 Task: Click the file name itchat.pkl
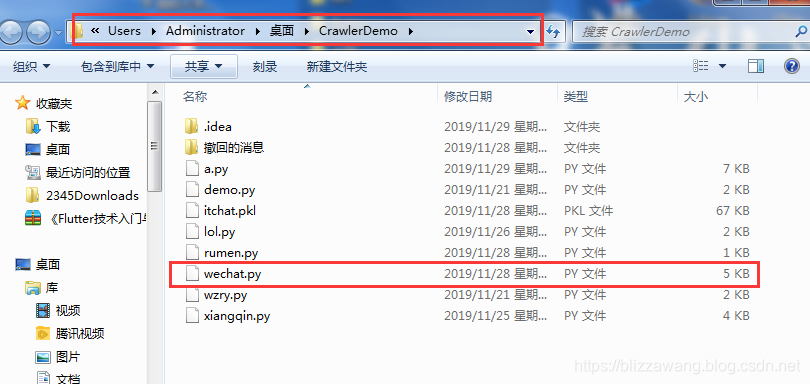click(229, 211)
